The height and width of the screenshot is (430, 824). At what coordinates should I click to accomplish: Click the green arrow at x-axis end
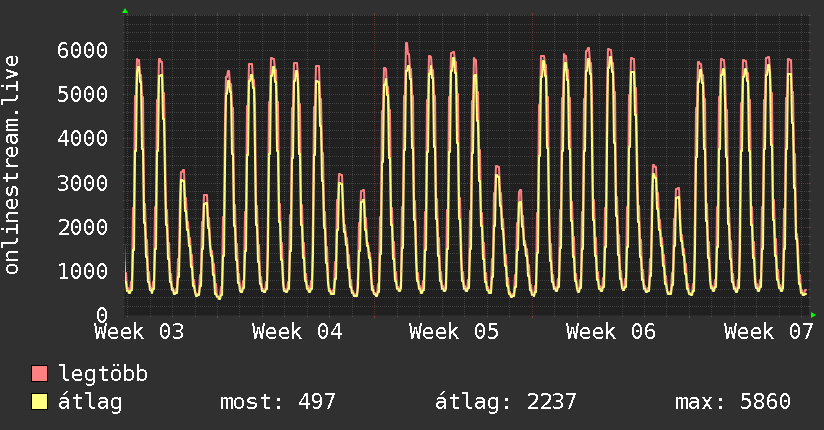pos(813,315)
